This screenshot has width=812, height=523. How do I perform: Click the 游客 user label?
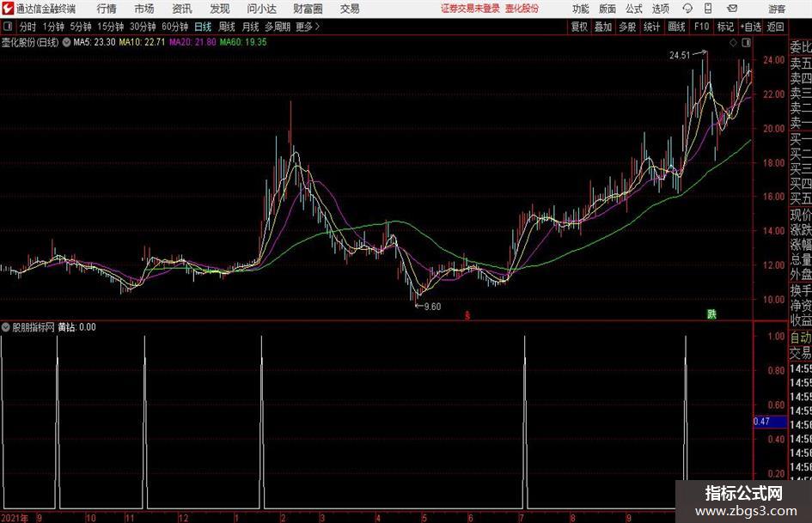(777, 9)
